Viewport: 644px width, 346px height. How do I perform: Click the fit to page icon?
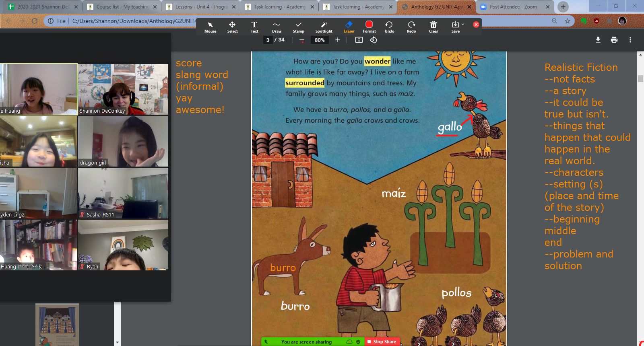(x=359, y=40)
